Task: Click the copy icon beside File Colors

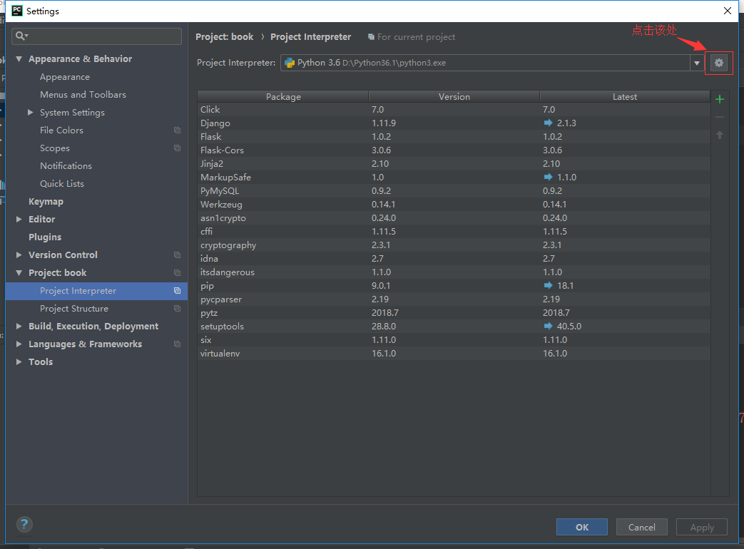Action: (x=177, y=130)
